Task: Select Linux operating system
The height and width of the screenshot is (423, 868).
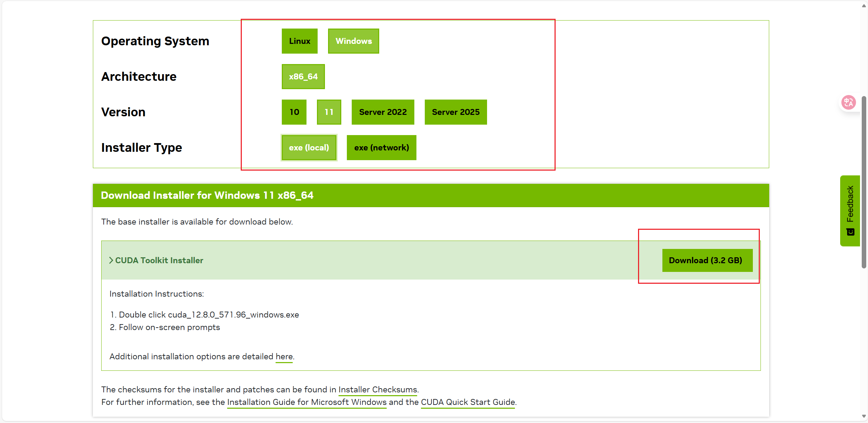Action: click(300, 41)
